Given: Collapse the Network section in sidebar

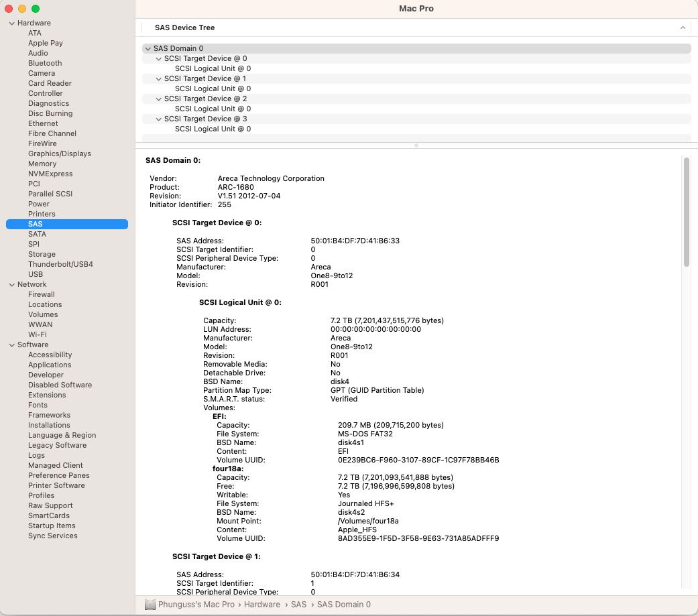Looking at the screenshot, I should pyautogui.click(x=11, y=284).
